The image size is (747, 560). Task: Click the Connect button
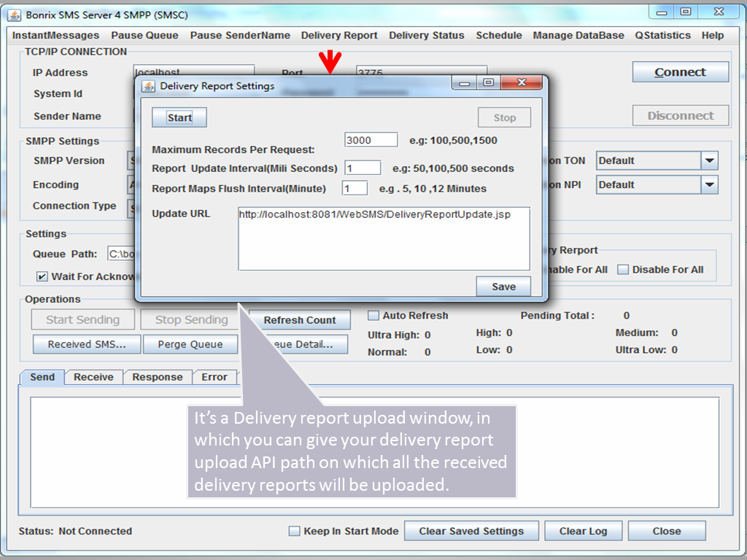[681, 72]
